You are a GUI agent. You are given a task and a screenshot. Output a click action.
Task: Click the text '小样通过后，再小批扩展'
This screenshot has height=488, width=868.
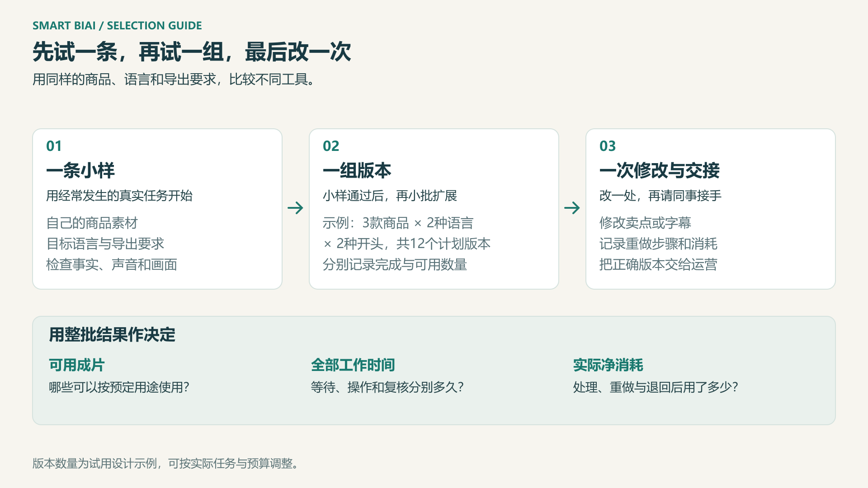390,196
